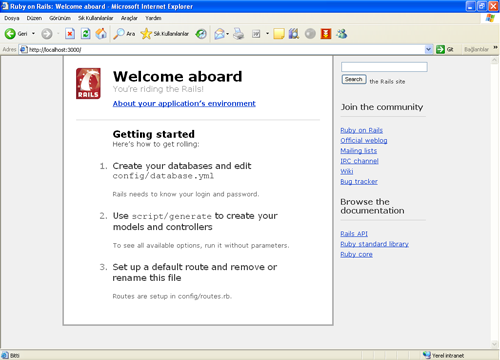Open the history clock icon
500x360 pixels.
tap(201, 34)
